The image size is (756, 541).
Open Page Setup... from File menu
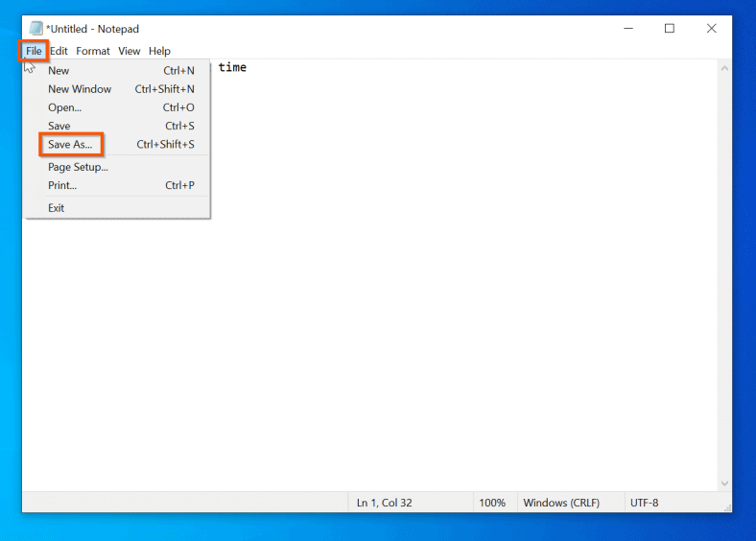78,167
